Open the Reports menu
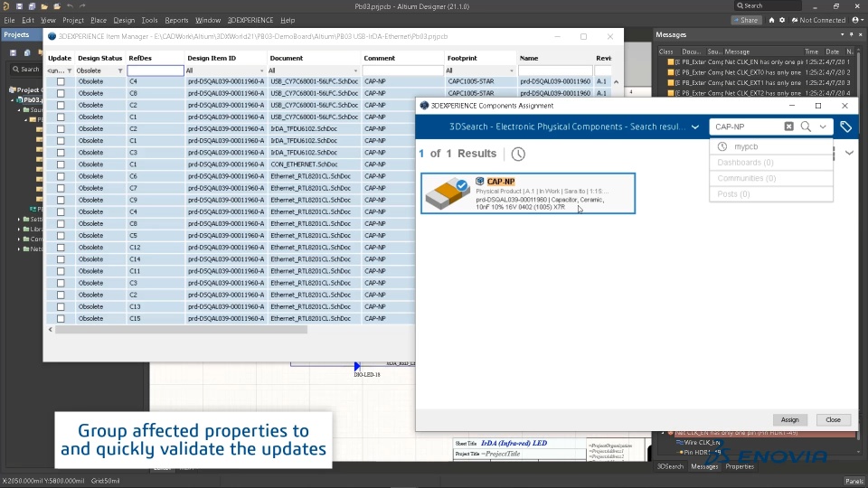868x488 pixels. (x=176, y=20)
